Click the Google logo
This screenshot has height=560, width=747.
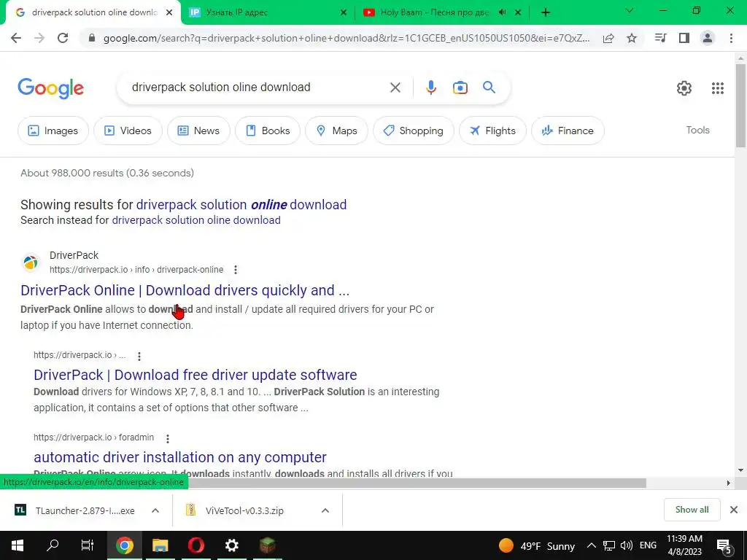coord(50,88)
